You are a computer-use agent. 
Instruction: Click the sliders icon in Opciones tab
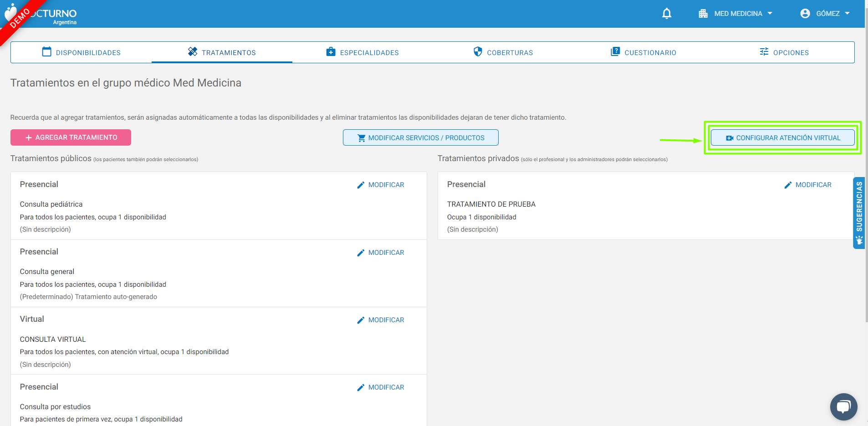coord(764,51)
